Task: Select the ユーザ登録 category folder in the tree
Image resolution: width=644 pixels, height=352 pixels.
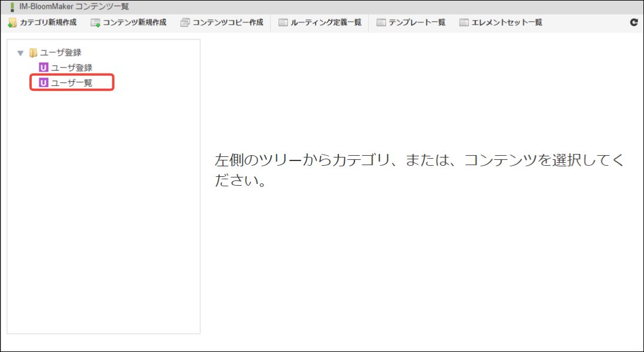Action: pos(55,52)
